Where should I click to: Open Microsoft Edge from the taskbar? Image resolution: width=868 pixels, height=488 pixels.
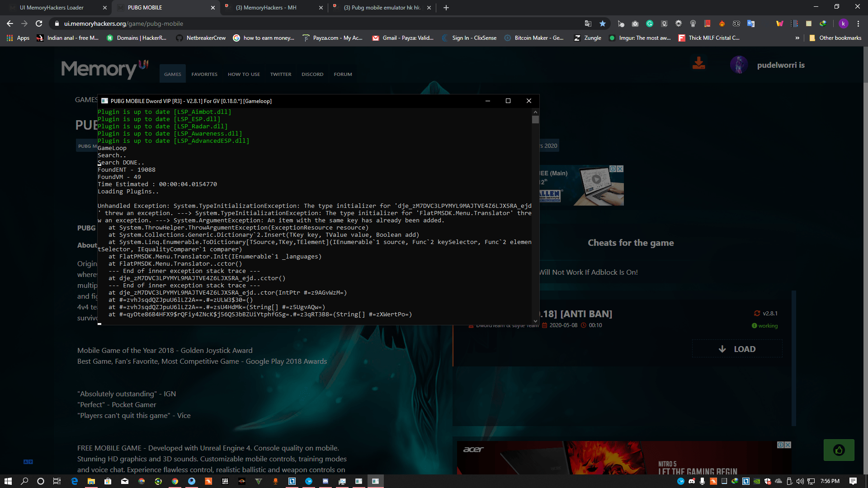click(x=75, y=481)
